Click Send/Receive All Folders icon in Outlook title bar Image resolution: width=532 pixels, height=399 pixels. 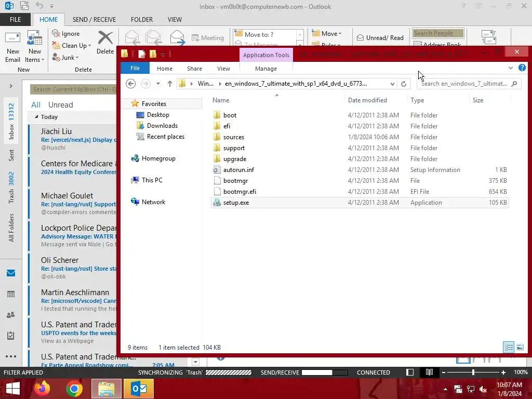coord(24,6)
